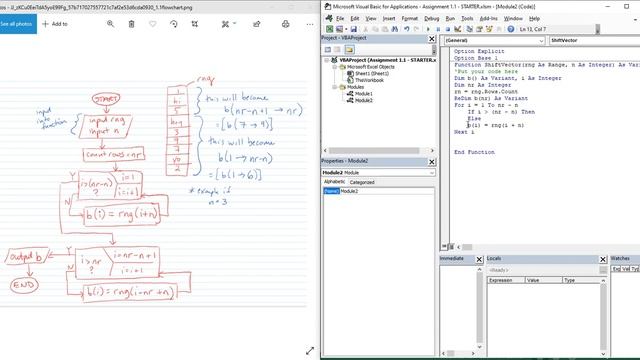Click the Undo toolbar icon
Image resolution: width=640 pixels, height=360 pixels.
407,29
